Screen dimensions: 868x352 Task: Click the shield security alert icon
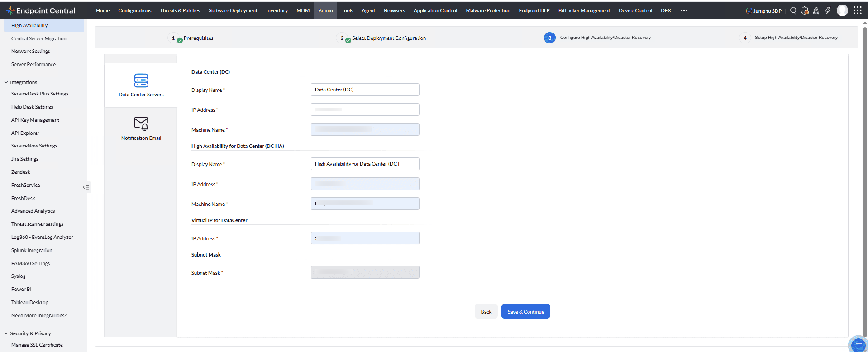805,10
